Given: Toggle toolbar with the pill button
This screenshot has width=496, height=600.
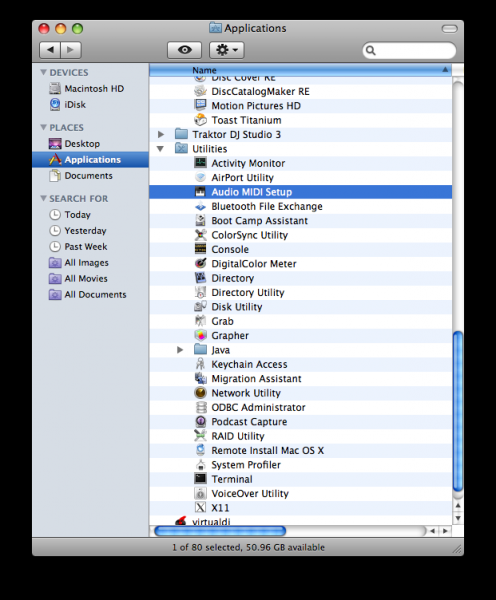Looking at the screenshot, I should pyautogui.click(x=449, y=29).
